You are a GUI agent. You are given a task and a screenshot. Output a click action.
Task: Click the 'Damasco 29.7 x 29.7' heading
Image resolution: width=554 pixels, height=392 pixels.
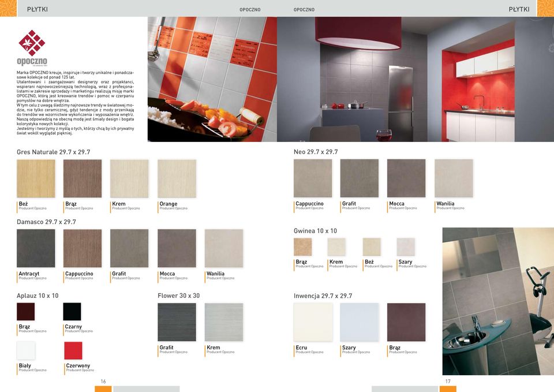click(x=46, y=222)
